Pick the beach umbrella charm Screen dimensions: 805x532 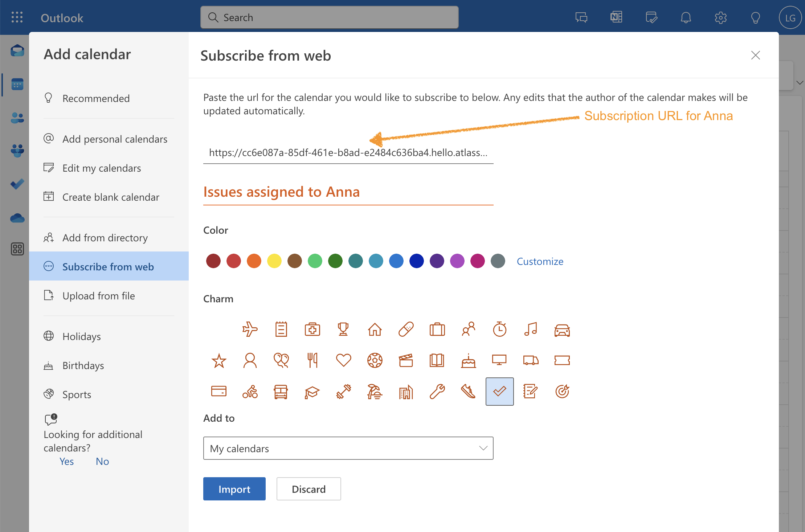coord(375,392)
